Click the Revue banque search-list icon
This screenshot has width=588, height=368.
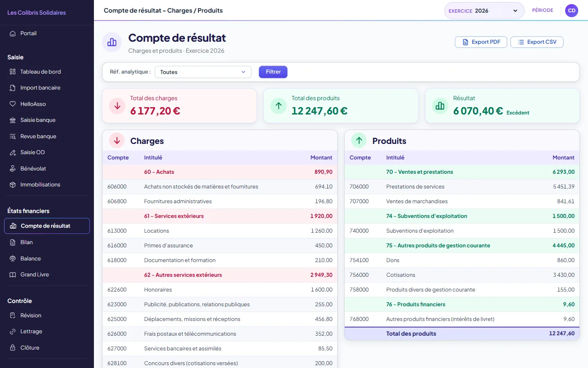(x=13, y=136)
